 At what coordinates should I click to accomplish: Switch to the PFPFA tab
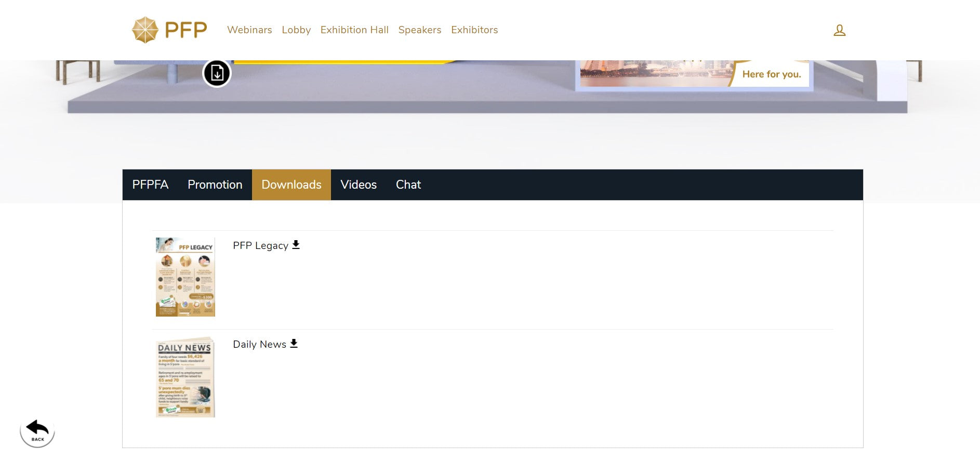tap(150, 185)
